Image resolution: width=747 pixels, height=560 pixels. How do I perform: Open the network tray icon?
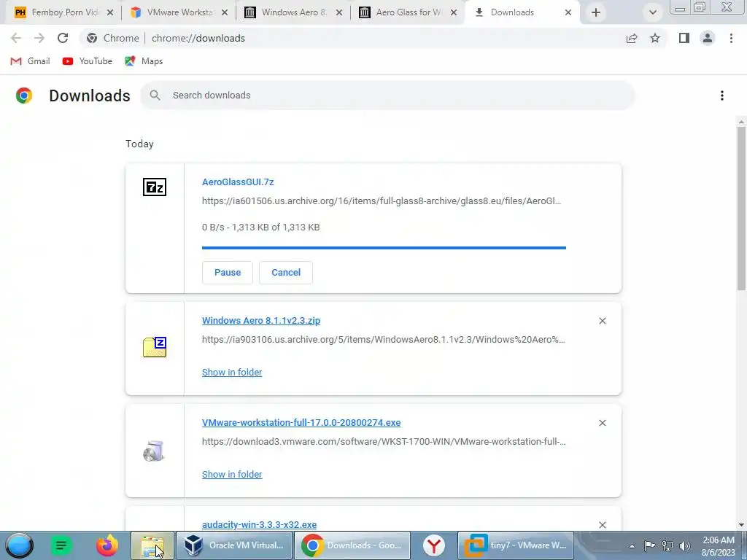(x=667, y=545)
